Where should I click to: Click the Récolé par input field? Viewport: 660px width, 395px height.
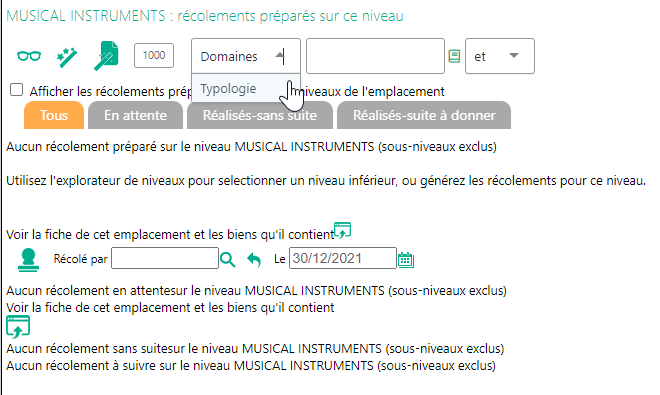tap(165, 258)
